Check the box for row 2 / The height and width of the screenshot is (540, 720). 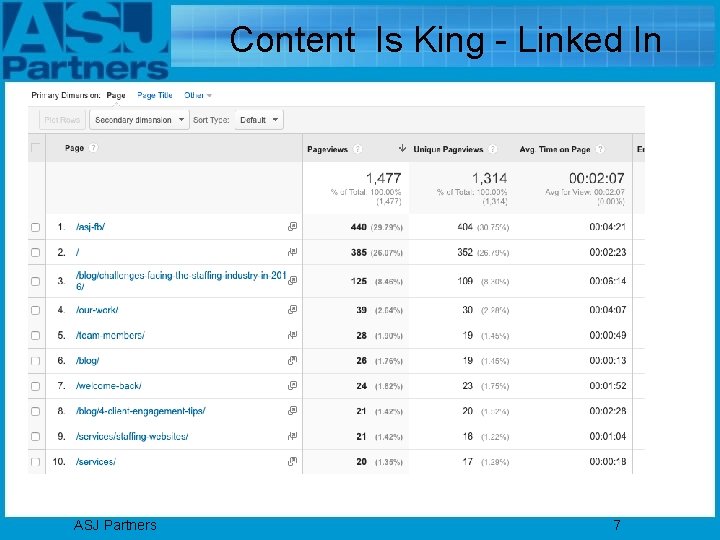click(x=35, y=253)
